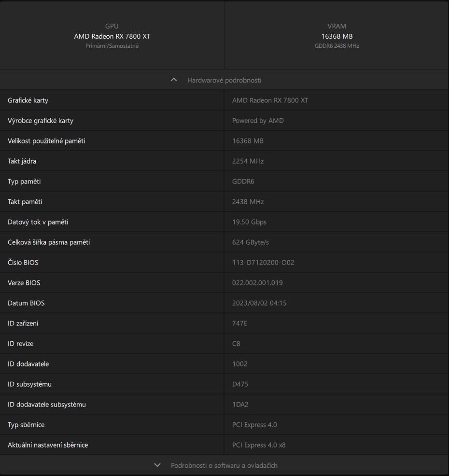This screenshot has width=449, height=476.
Task: Click the Typ sběrnice PCI Express 4.0 value
Action: [254, 425]
